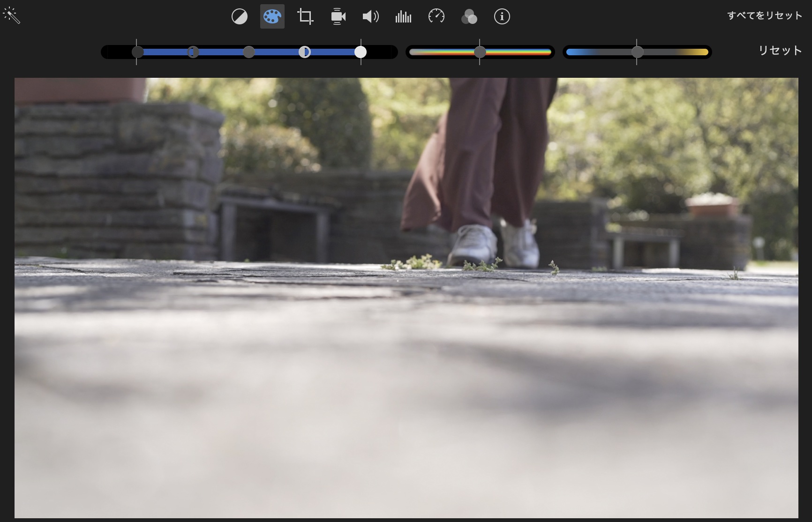This screenshot has width=812, height=522.
Task: Open the Stabilization camera icon
Action: (338, 17)
